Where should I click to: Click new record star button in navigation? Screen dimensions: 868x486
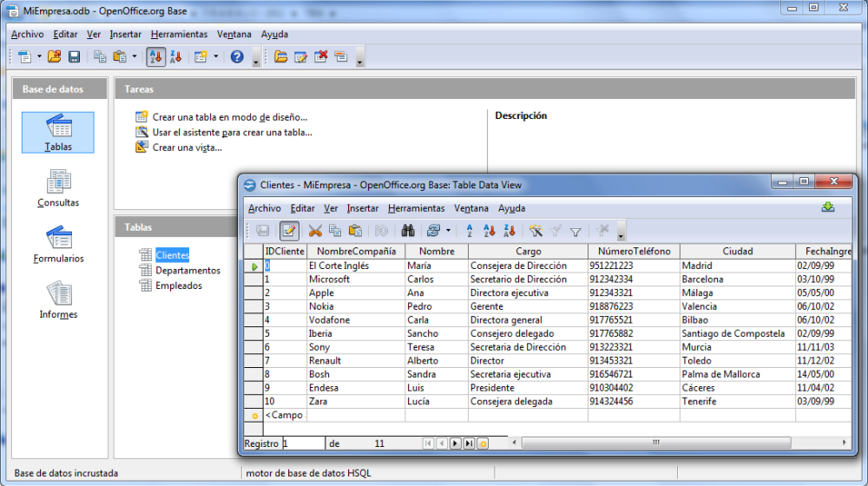point(483,443)
